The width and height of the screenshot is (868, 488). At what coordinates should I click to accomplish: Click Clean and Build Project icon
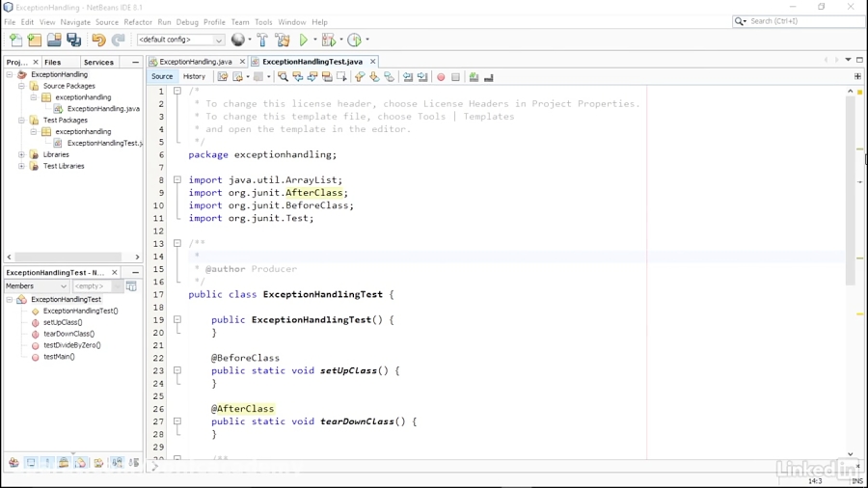point(283,41)
